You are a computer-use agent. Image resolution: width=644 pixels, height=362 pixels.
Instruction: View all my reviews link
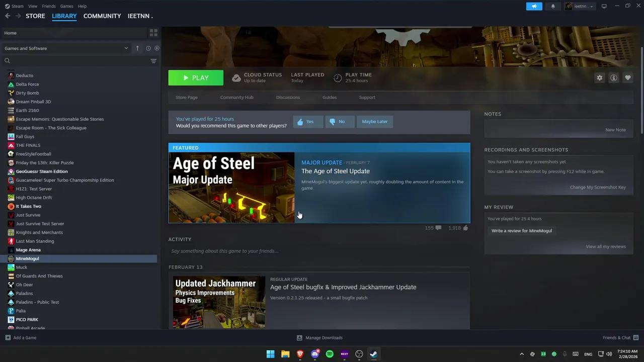[606, 246]
